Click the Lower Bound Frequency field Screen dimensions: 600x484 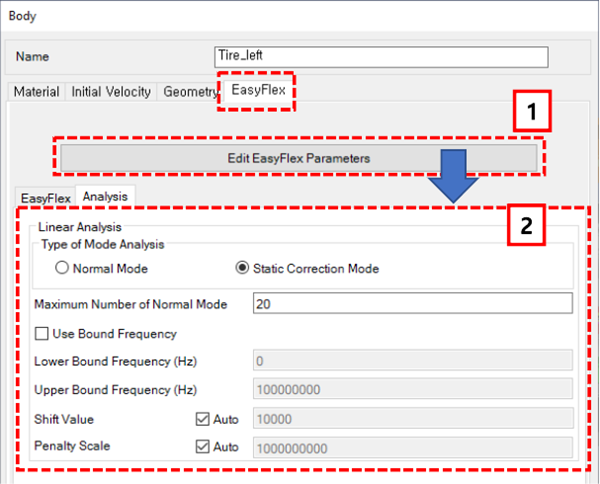click(x=413, y=361)
